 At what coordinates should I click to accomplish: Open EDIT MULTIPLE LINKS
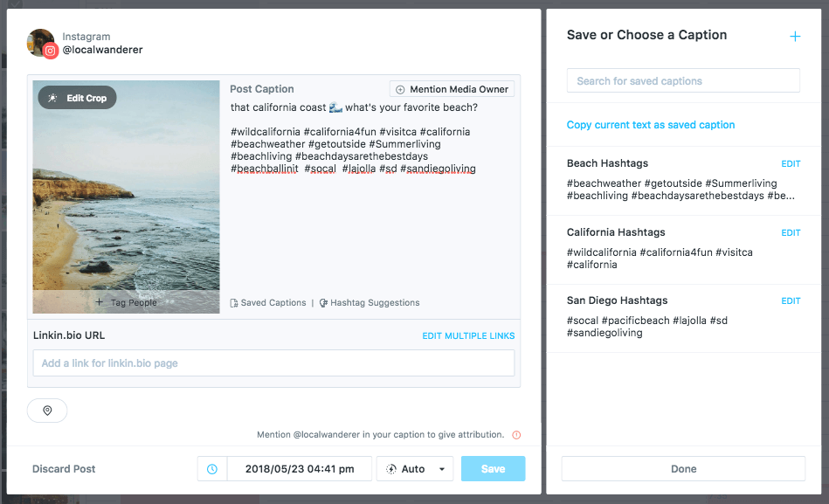point(468,335)
